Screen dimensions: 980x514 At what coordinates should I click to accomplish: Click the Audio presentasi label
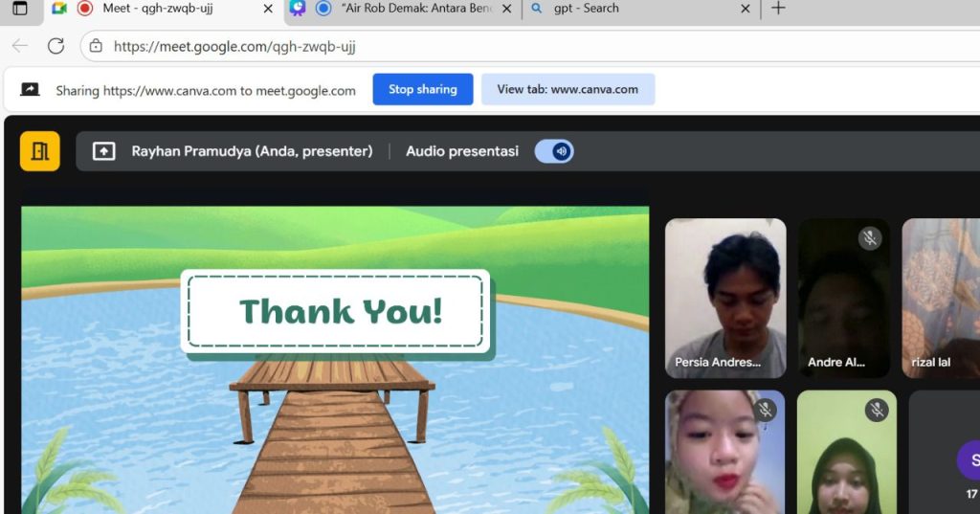(x=462, y=151)
